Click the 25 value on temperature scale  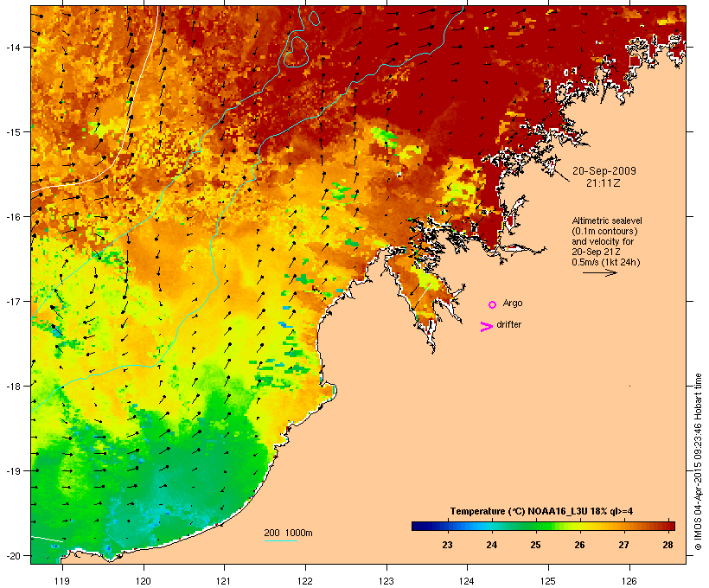click(535, 545)
